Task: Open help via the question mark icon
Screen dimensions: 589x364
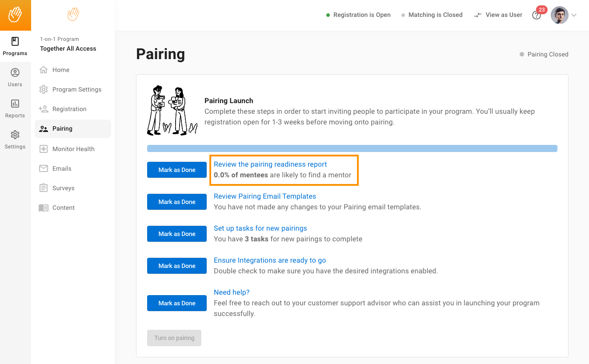Action: 537,15
